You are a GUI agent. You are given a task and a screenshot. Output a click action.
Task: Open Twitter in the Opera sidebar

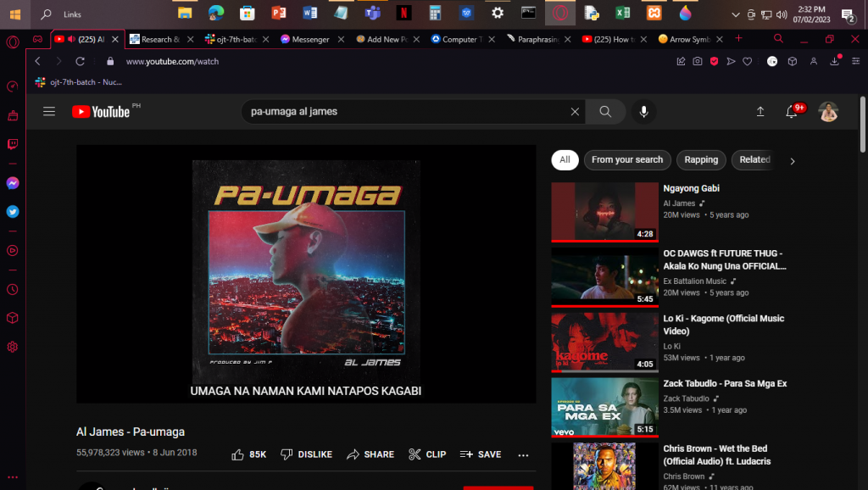(x=12, y=211)
